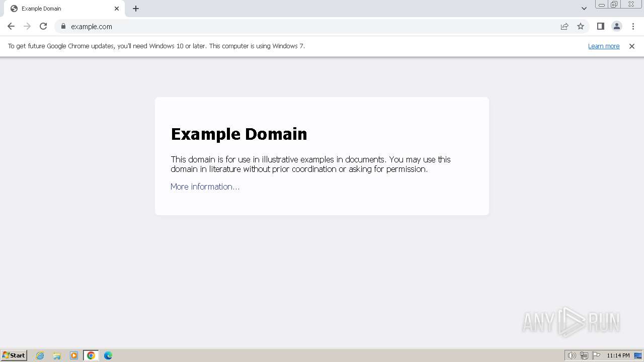Open the network connection tray icon
Screen dimensions: 644x362
pyautogui.click(x=584, y=355)
